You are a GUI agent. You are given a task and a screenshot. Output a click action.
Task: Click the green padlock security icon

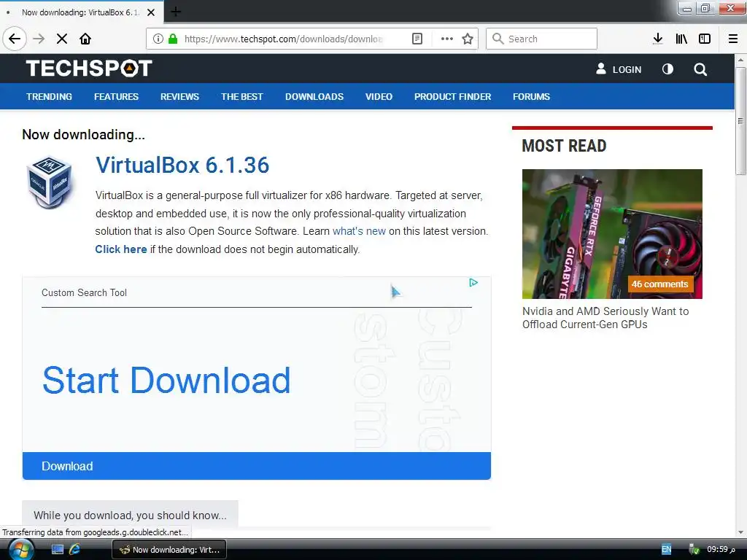tap(173, 39)
